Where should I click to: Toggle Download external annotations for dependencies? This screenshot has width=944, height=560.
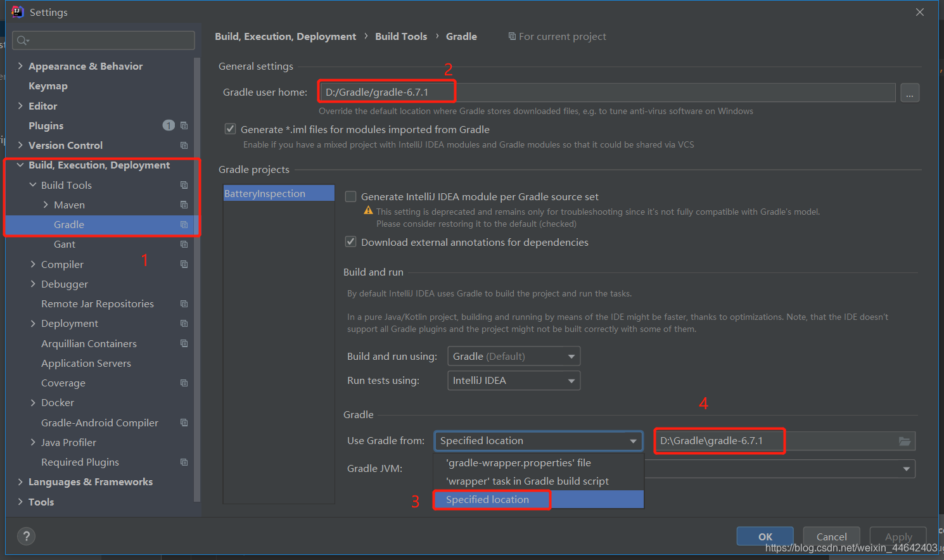pyautogui.click(x=350, y=241)
